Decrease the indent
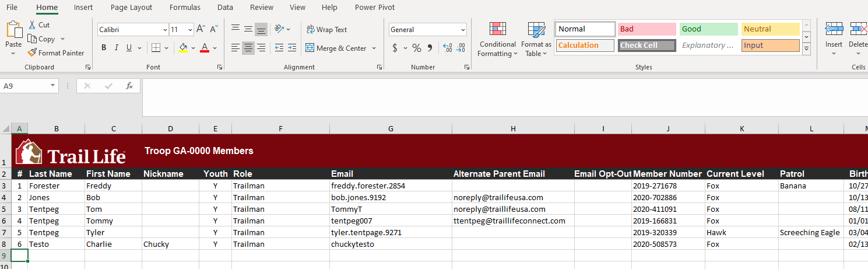This screenshot has width=868, height=269. click(279, 48)
